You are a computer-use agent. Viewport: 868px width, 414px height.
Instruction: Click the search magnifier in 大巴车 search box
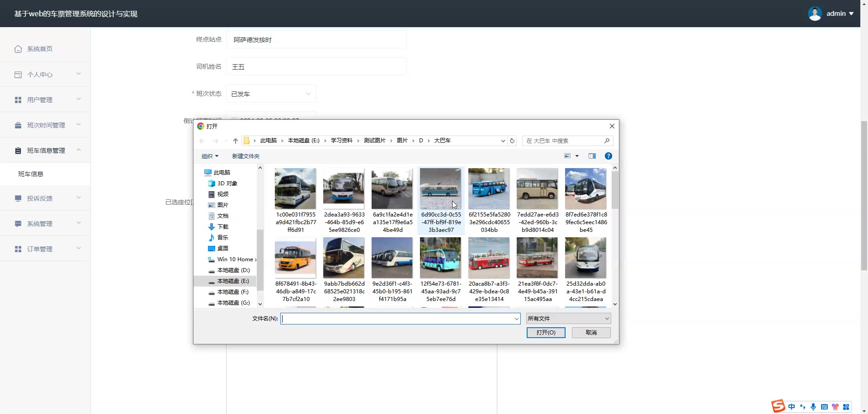(x=607, y=141)
